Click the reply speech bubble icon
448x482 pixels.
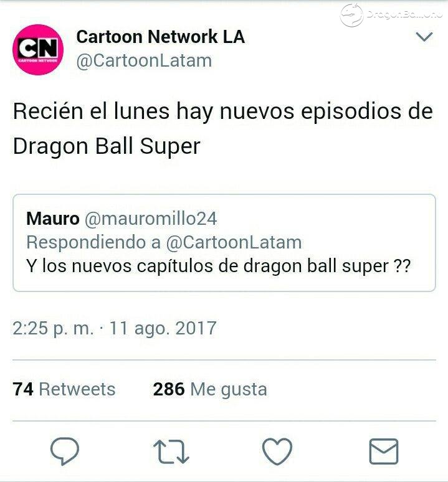[x=65, y=450]
